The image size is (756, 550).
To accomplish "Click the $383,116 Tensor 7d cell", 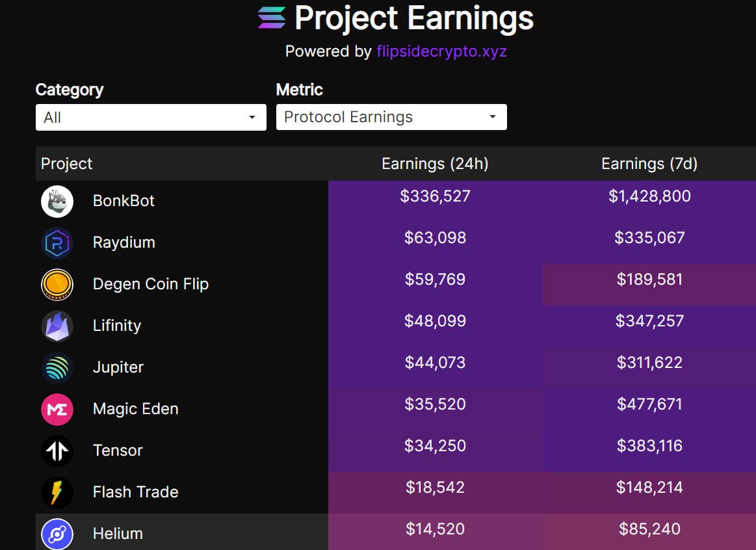I will click(649, 451).
